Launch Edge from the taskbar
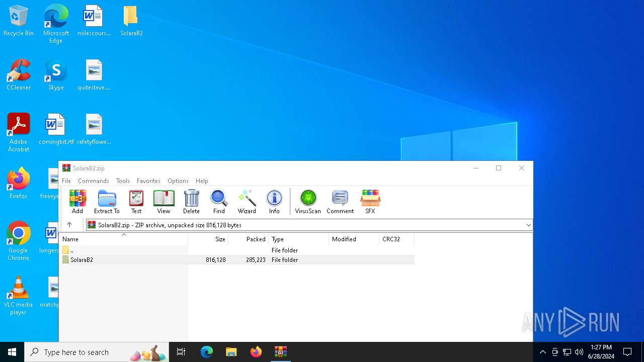 click(207, 352)
